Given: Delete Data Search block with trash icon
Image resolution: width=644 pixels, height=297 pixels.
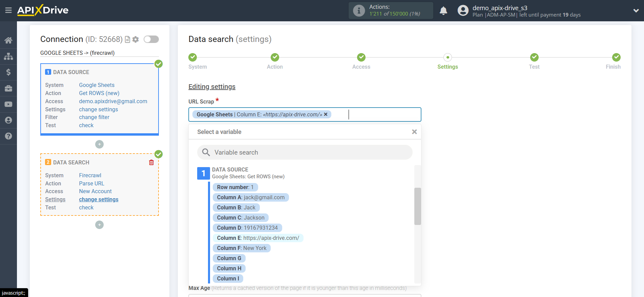Looking at the screenshot, I should [151, 162].
